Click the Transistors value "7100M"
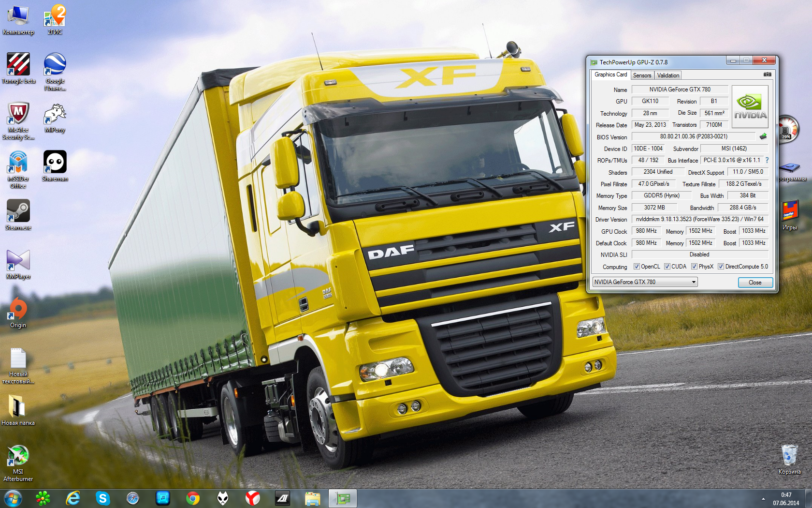Image resolution: width=812 pixels, height=508 pixels. coord(714,125)
